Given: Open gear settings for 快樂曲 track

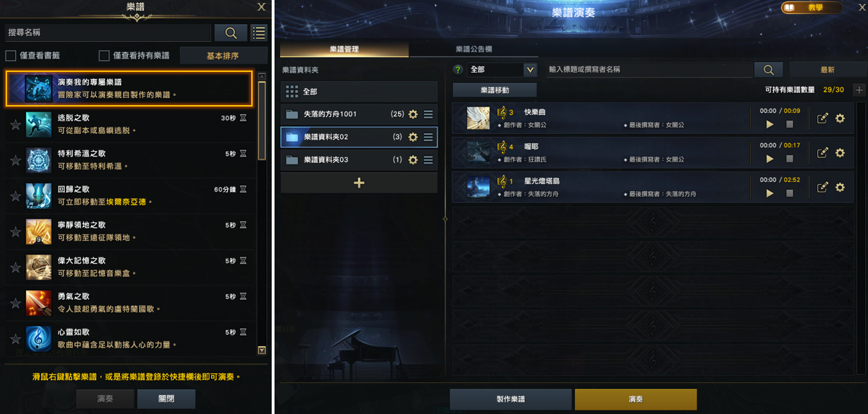Looking at the screenshot, I should pos(840,118).
